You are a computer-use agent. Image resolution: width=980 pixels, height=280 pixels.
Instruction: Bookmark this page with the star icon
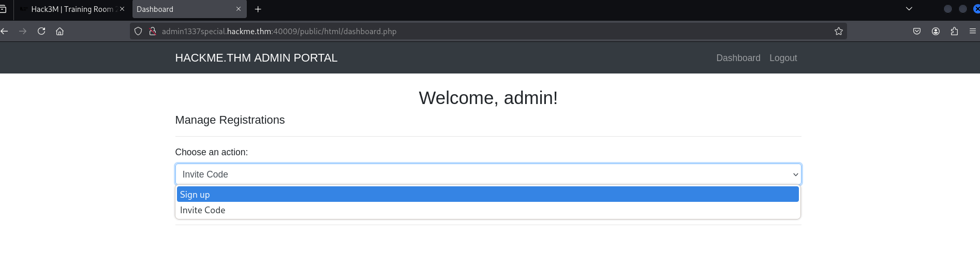click(x=838, y=31)
